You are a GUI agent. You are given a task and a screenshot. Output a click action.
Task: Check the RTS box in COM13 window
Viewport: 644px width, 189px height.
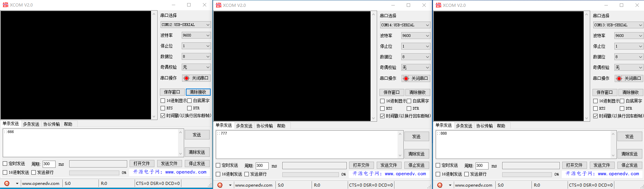(596, 108)
